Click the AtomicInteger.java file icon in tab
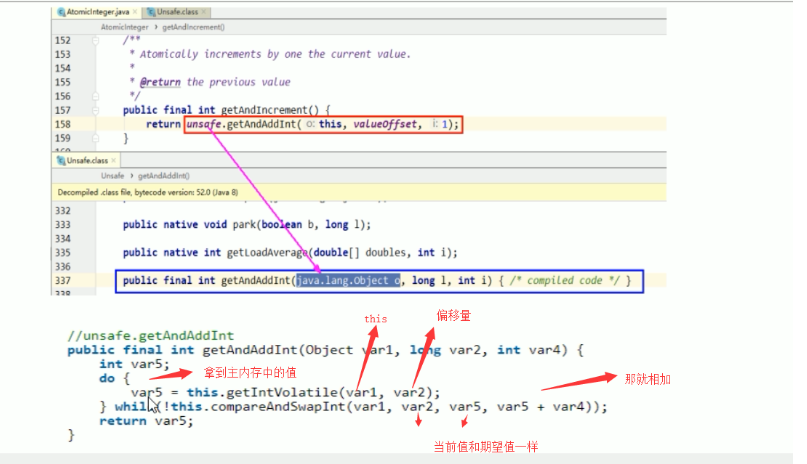 tap(61, 12)
